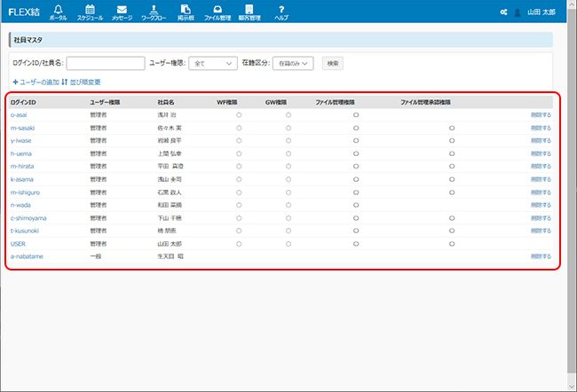Open the m-hirata login ID link
The image size is (577, 392).
[22, 166]
